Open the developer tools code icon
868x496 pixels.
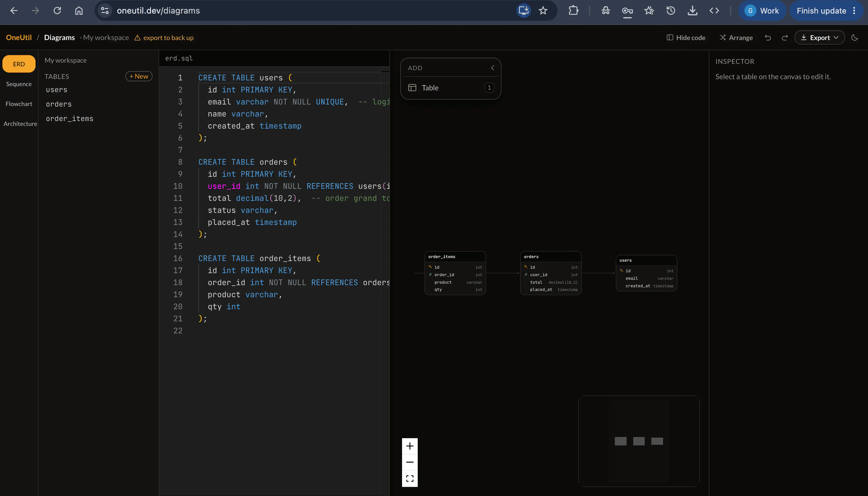pos(714,11)
